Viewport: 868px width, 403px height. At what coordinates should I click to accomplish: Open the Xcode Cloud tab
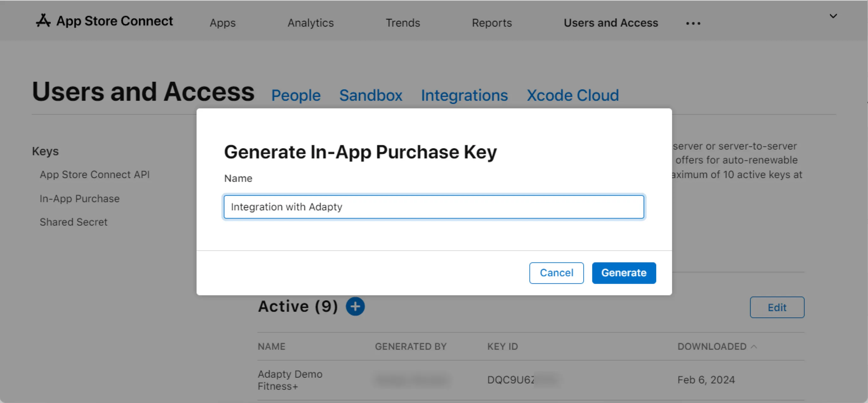click(573, 95)
